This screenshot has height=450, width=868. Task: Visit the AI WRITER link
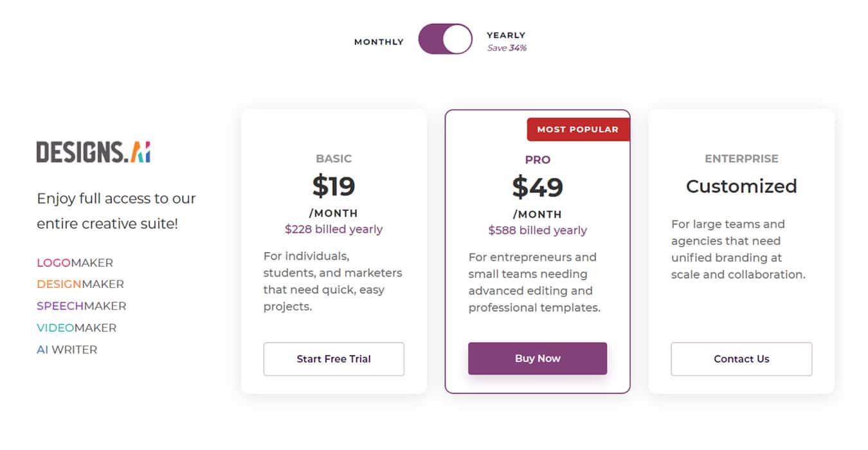coord(67,350)
